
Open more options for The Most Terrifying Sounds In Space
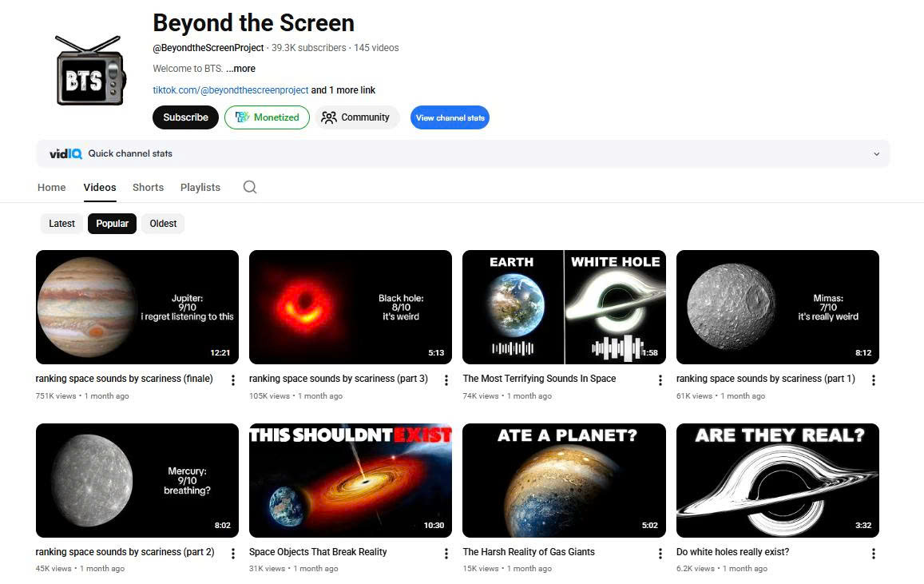(660, 380)
